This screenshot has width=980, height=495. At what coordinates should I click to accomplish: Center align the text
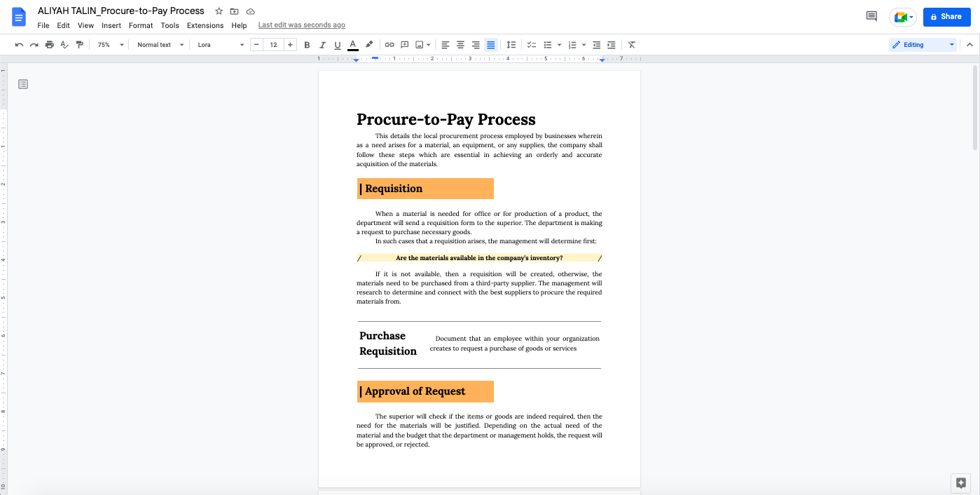point(460,45)
